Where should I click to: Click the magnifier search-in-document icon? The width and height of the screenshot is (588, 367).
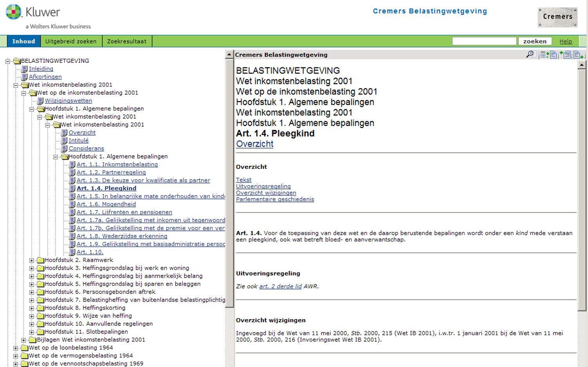click(x=530, y=55)
